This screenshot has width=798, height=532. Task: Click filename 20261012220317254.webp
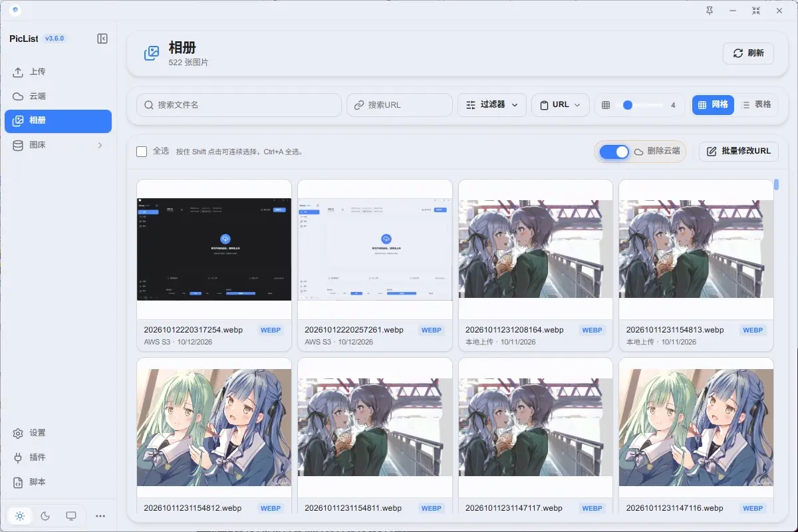[194, 330]
